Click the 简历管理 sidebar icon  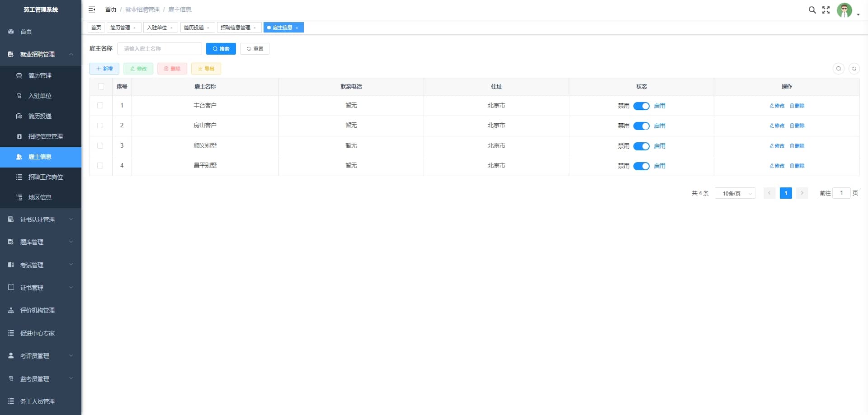pyautogui.click(x=19, y=75)
